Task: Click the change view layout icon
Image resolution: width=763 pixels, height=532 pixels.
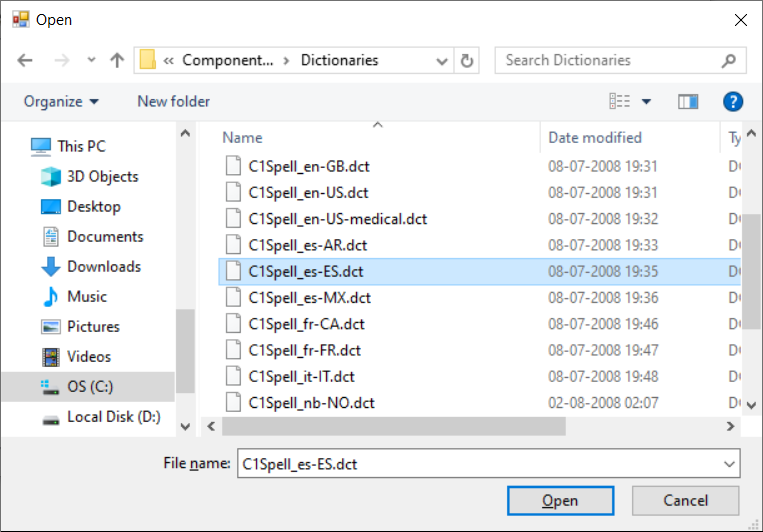Action: (x=620, y=101)
